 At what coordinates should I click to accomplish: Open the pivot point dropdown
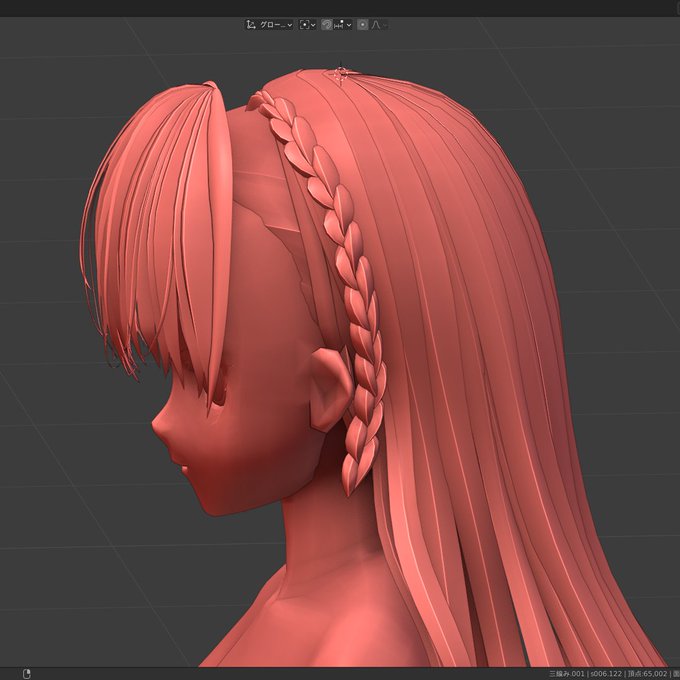click(x=307, y=25)
